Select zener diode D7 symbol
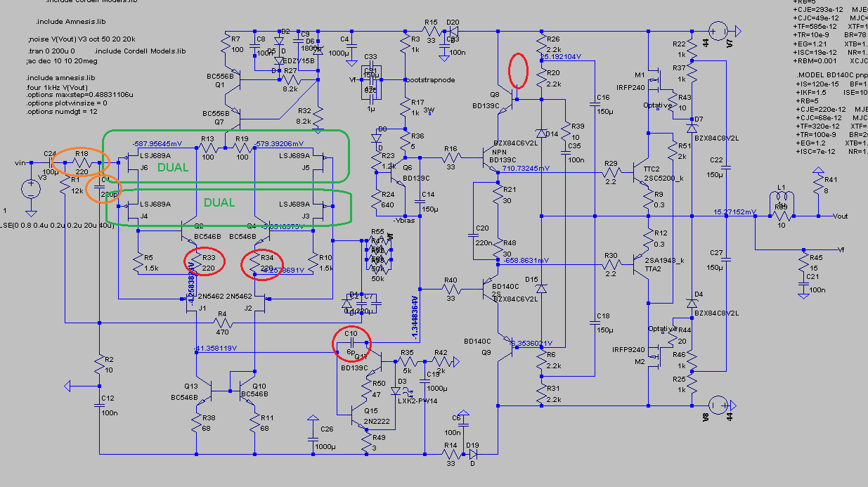This screenshot has width=868, height=487. click(x=692, y=128)
